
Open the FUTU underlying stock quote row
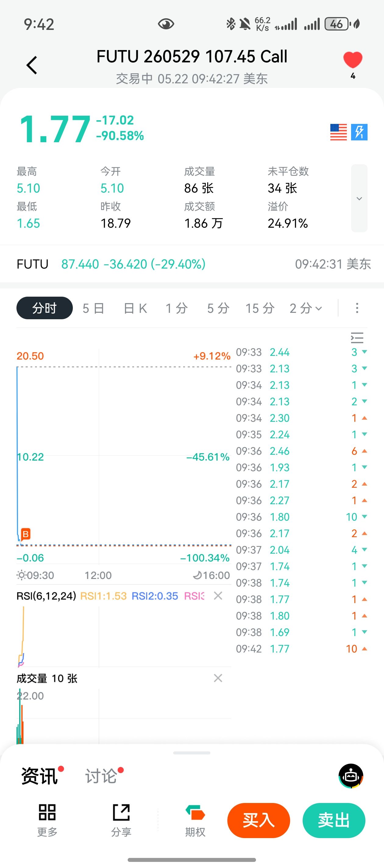[x=192, y=264]
